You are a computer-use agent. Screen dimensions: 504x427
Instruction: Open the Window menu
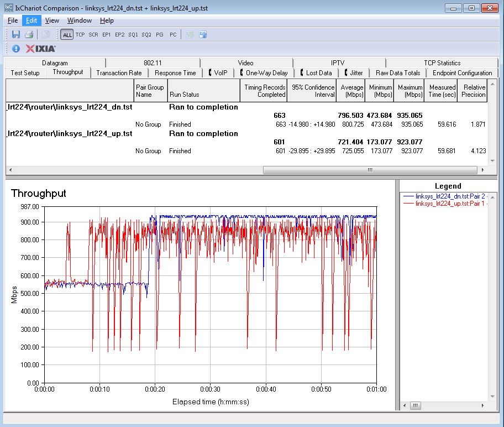(80, 20)
